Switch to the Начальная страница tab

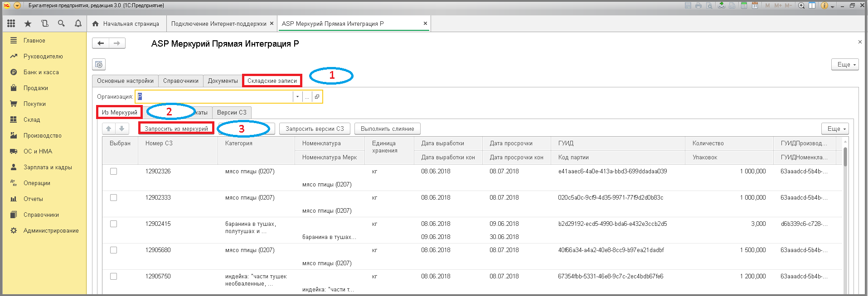[126, 24]
